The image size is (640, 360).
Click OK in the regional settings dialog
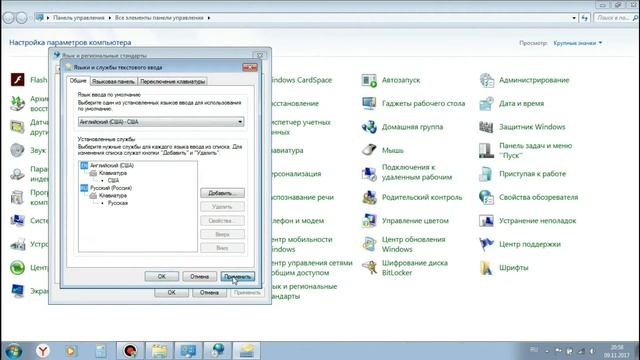[171, 292]
